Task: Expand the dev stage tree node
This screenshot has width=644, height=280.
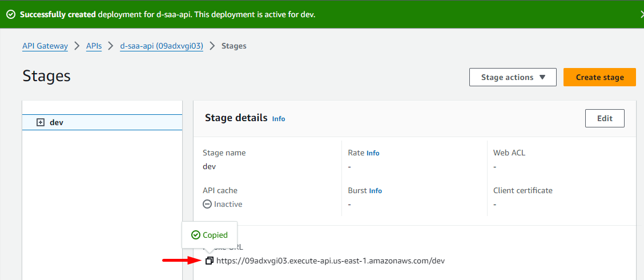Action: click(41, 122)
